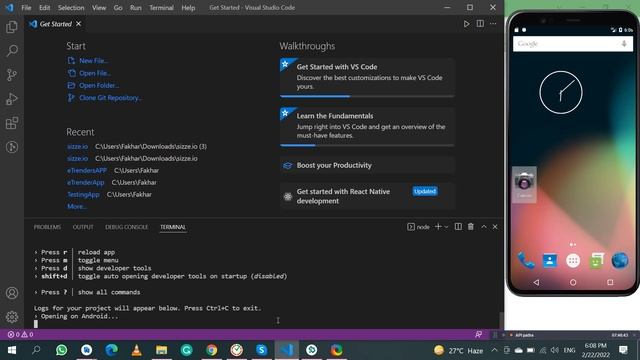The width and height of the screenshot is (640, 360).
Task: Close the terminal panel
Action: [x=495, y=227]
